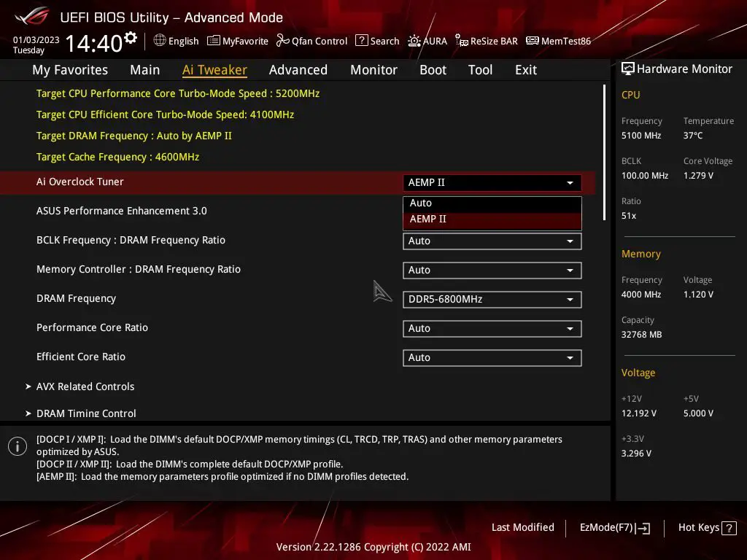This screenshot has width=747, height=560.
Task: Click Target Cache Frequency 4600MHz text
Action: click(x=117, y=157)
